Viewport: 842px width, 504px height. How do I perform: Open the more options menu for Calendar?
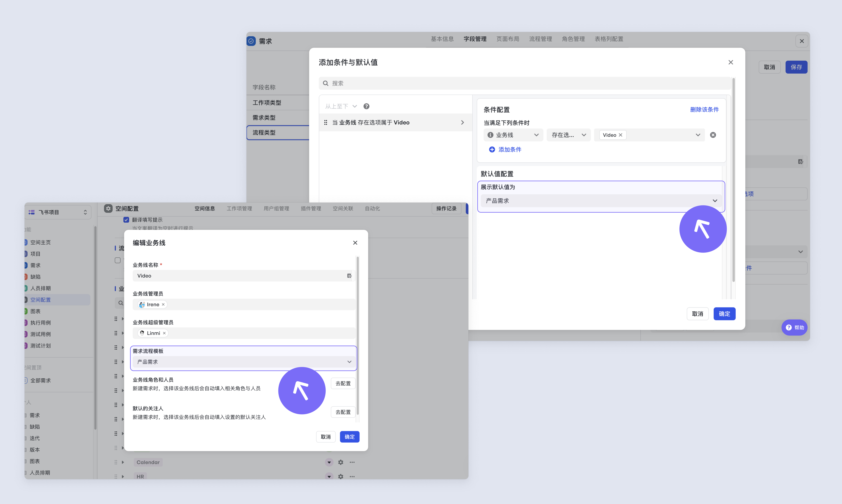(352, 462)
